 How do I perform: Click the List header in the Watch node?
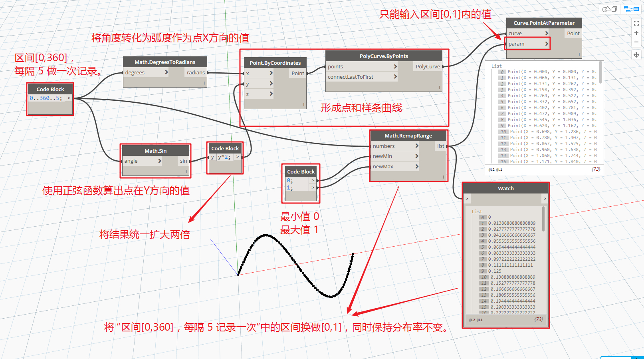click(x=477, y=211)
